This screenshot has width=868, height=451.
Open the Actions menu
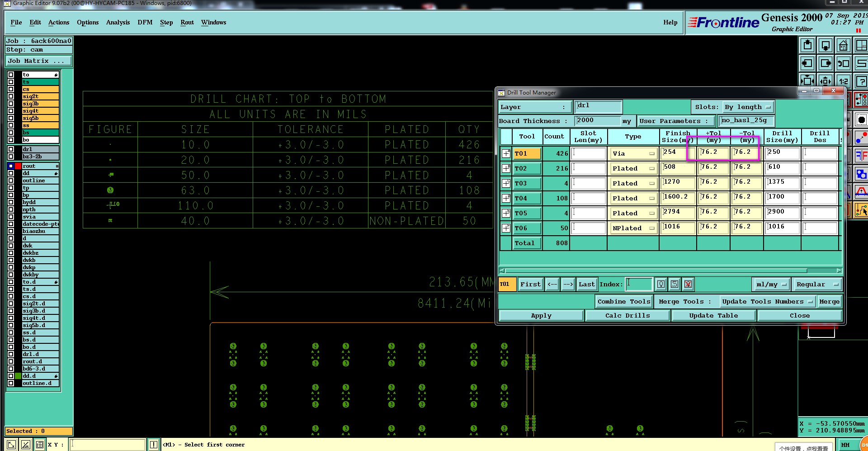pyautogui.click(x=59, y=22)
